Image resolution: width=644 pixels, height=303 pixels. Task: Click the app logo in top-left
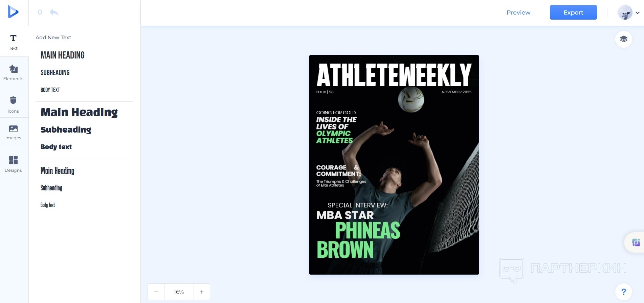(13, 12)
